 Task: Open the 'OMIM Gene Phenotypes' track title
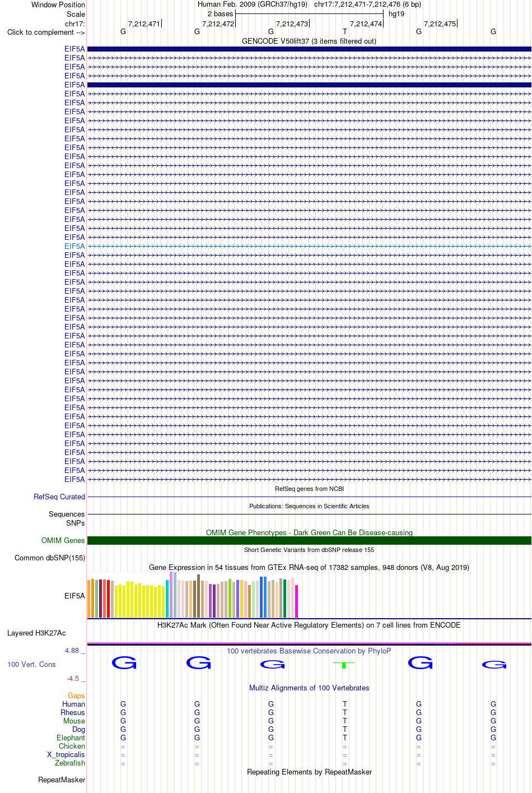click(x=309, y=532)
